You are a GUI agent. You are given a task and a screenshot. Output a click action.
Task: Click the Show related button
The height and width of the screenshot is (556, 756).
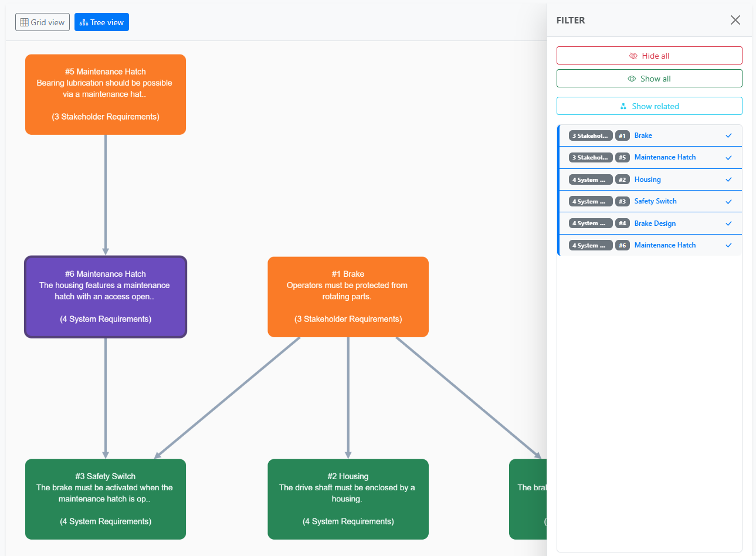coord(649,106)
